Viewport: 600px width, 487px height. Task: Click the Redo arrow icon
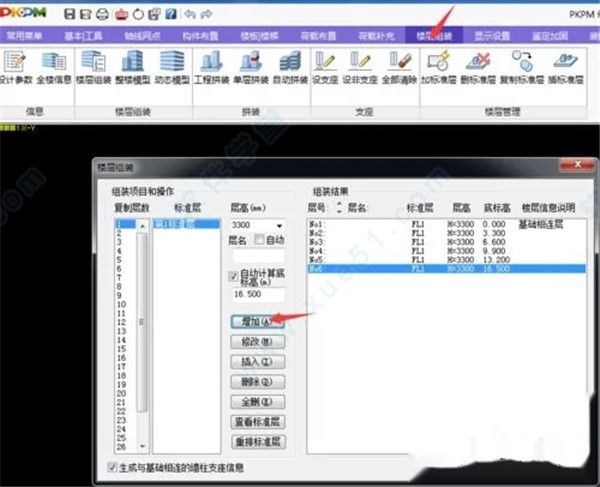207,14
